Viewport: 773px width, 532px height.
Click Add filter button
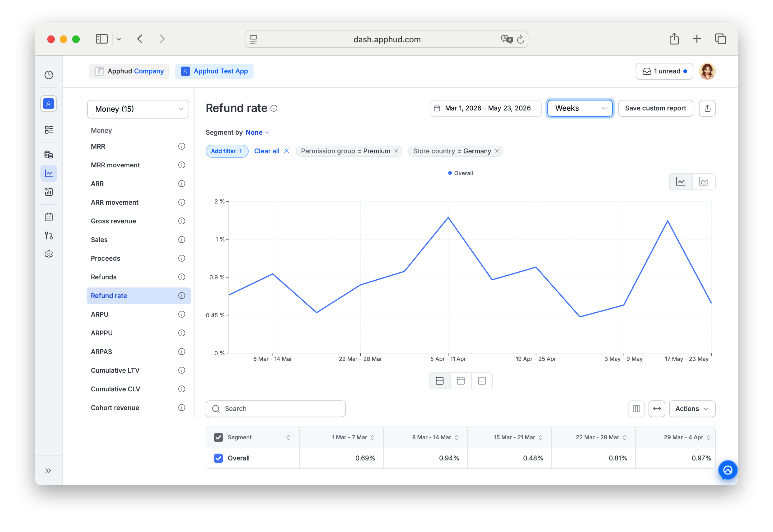(x=227, y=151)
